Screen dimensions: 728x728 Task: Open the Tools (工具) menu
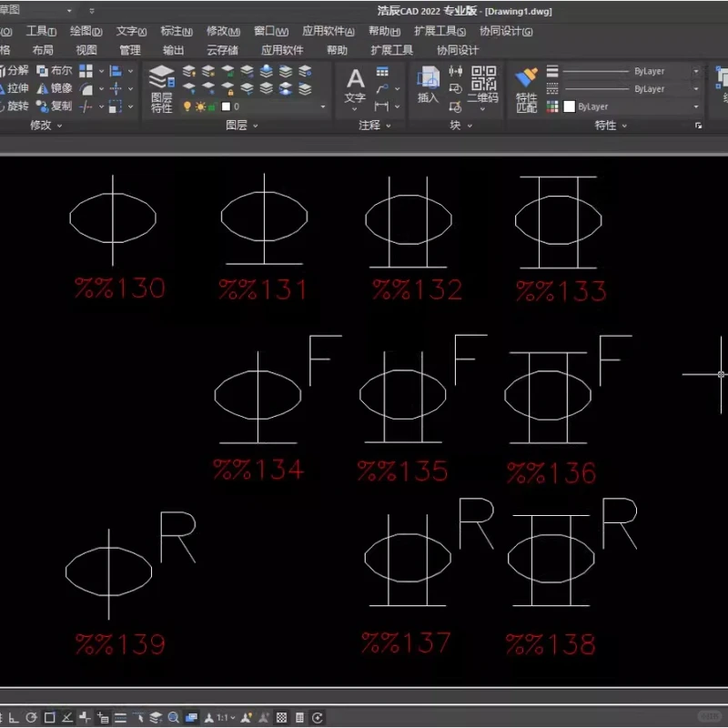pos(41,31)
